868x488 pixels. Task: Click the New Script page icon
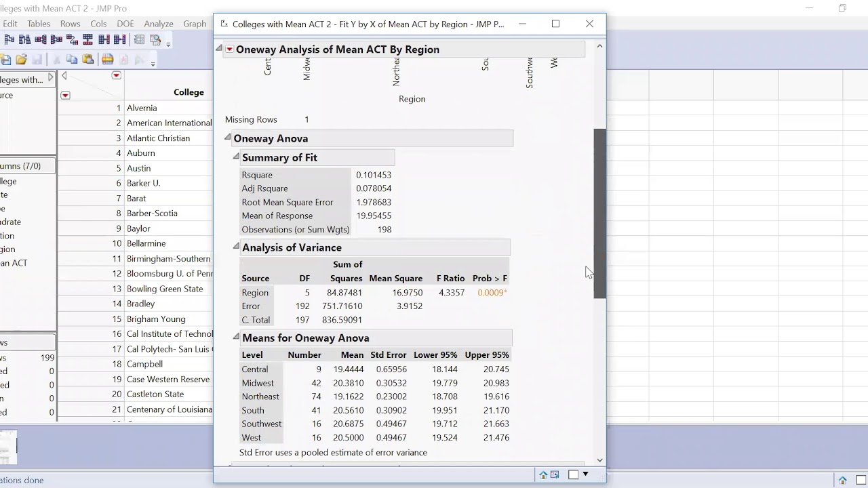[x=123, y=60]
